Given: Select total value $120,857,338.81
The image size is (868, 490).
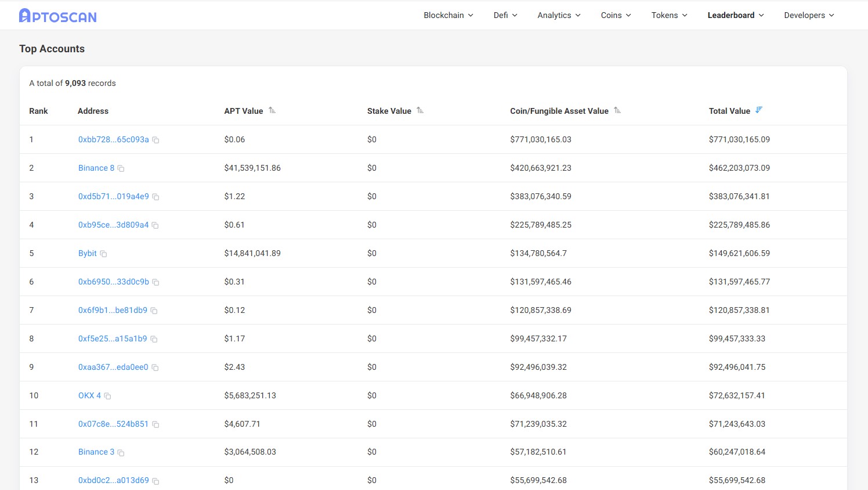Looking at the screenshot, I should pos(739,310).
